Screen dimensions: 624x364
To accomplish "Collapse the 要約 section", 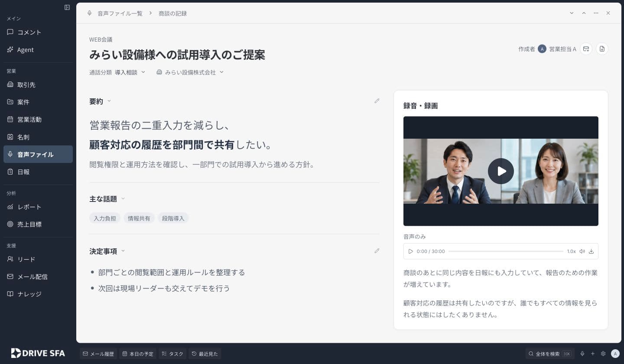I will 109,101.
